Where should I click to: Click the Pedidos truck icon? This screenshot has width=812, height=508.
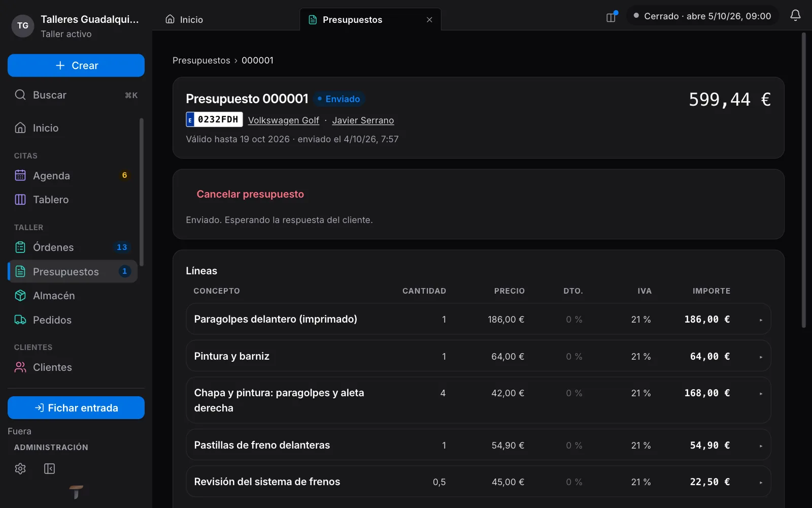[20, 320]
